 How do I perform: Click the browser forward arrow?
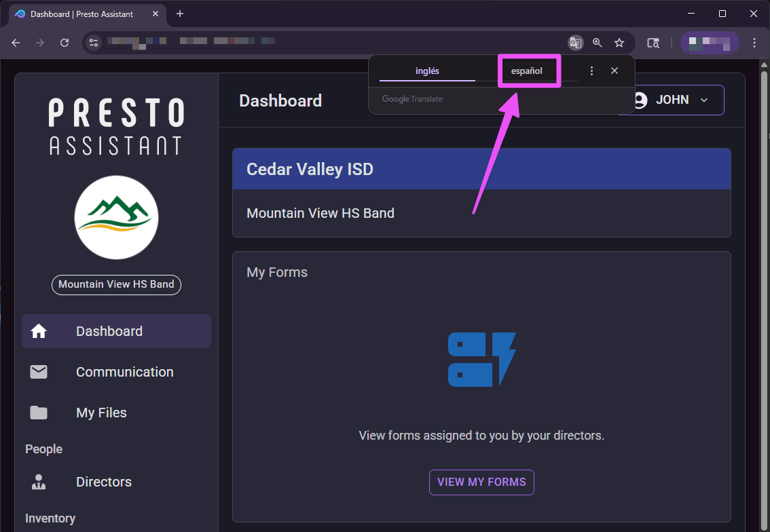40,43
